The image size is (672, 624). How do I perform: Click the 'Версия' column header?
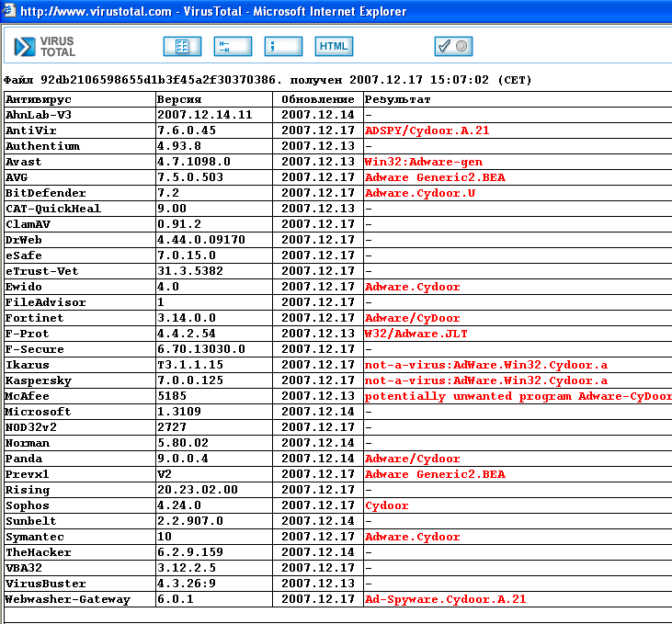[x=179, y=100]
